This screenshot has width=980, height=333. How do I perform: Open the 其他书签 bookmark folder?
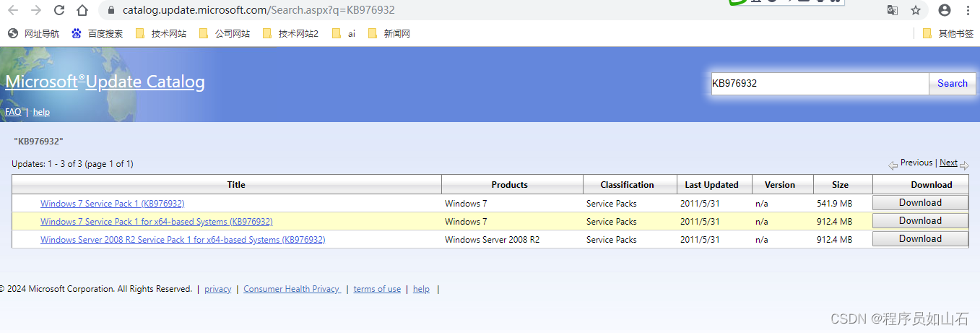click(948, 33)
